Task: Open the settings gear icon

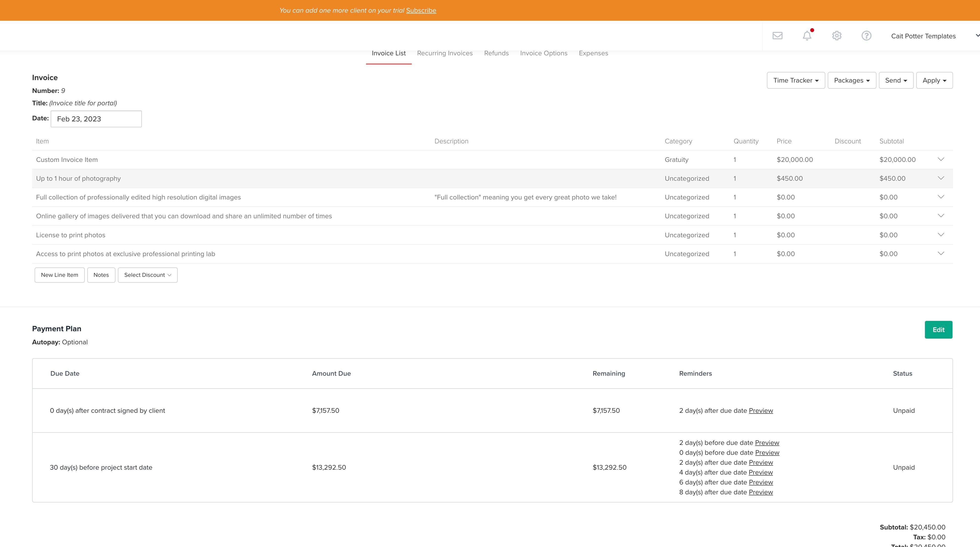Action: (x=837, y=36)
